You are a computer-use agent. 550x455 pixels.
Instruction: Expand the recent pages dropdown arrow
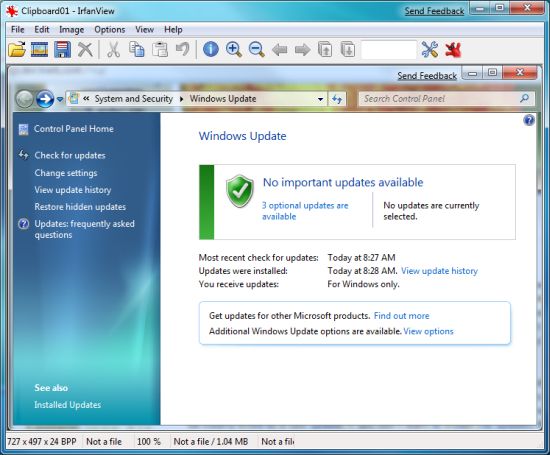[60, 99]
